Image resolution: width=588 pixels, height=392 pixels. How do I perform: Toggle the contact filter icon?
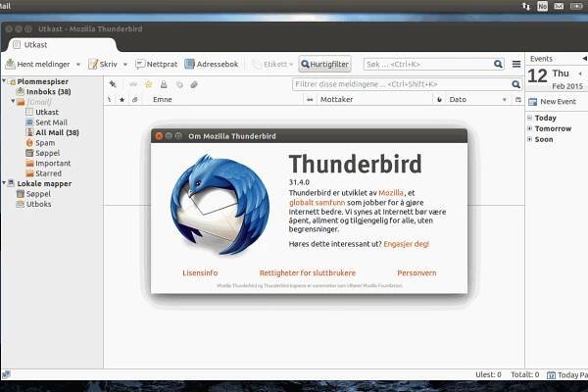pos(165,84)
